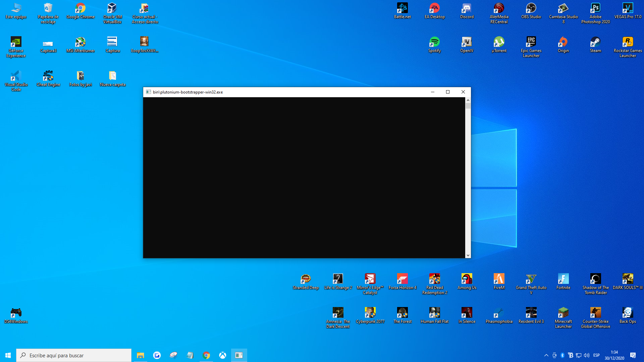Viewport: 644px width, 362px height.
Task: Select the Cyberpunk 2077 desktop icon
Action: (x=370, y=316)
